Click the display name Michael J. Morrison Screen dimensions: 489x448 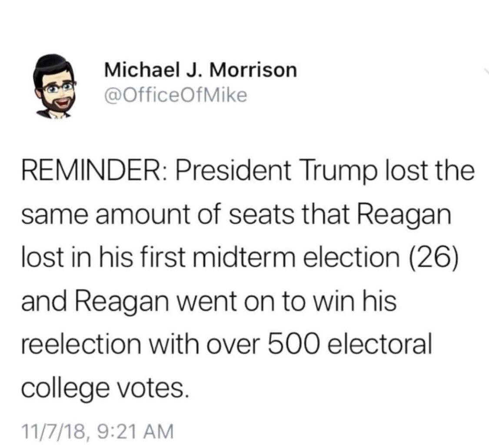(200, 70)
